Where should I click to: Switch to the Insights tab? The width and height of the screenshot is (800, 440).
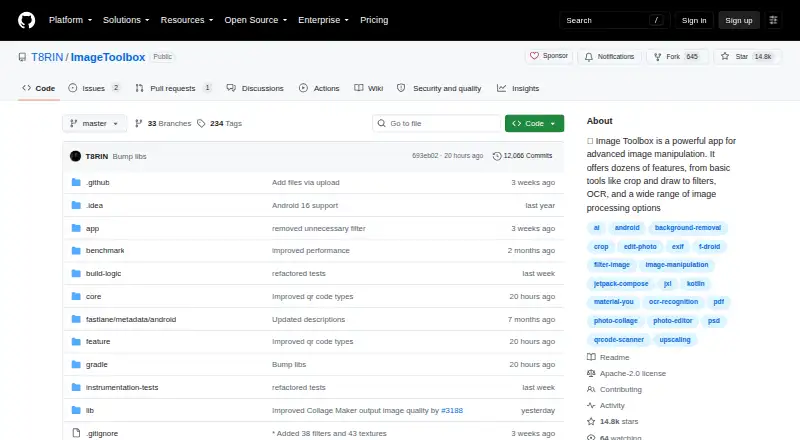[x=518, y=88]
